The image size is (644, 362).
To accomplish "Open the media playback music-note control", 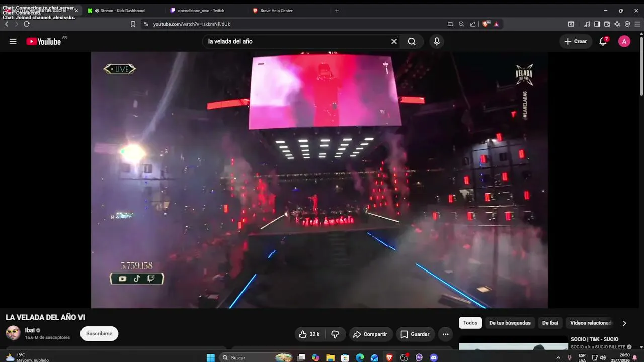I will tap(587, 24).
